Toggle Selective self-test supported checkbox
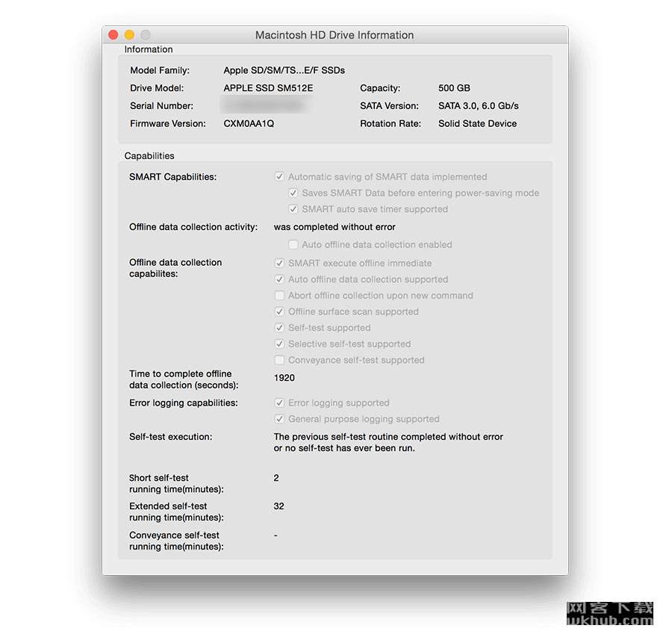Viewport: 672px width, 640px height. click(279, 344)
